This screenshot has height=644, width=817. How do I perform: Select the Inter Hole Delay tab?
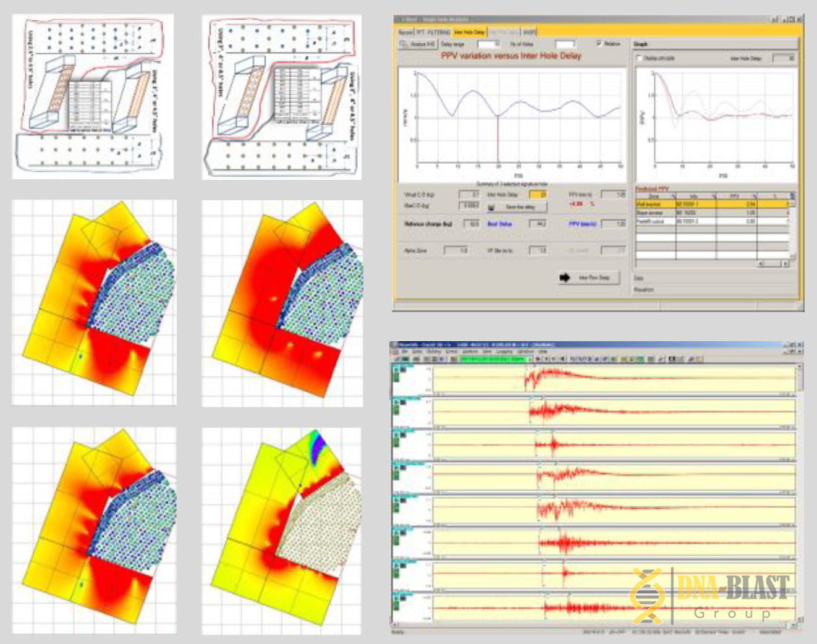coord(470,32)
